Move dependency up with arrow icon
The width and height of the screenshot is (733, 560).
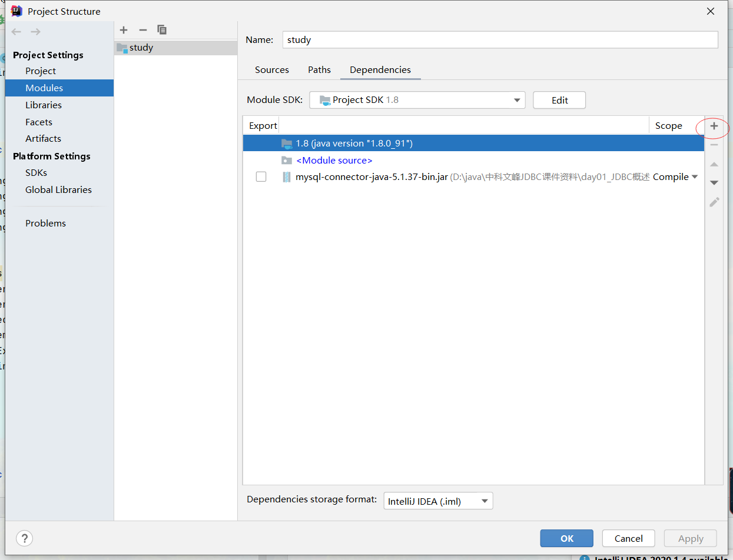(714, 164)
